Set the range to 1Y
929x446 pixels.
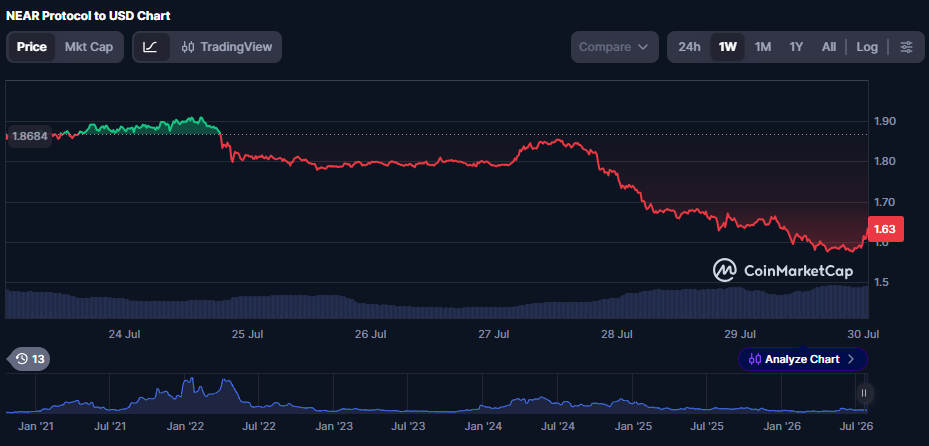coord(796,47)
